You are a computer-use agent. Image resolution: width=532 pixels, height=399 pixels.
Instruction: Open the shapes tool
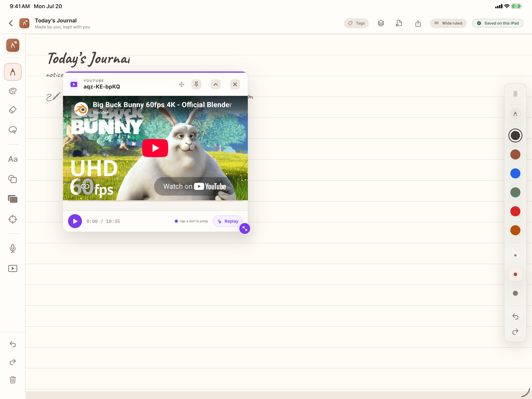tap(13, 179)
